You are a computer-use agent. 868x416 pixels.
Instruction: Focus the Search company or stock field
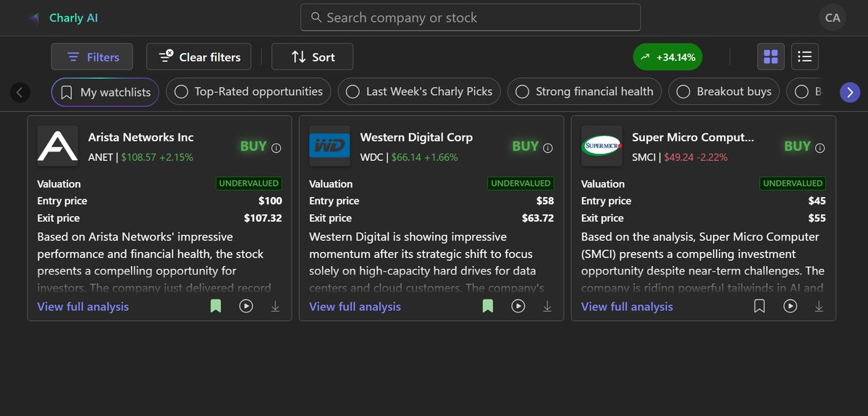[471, 17]
